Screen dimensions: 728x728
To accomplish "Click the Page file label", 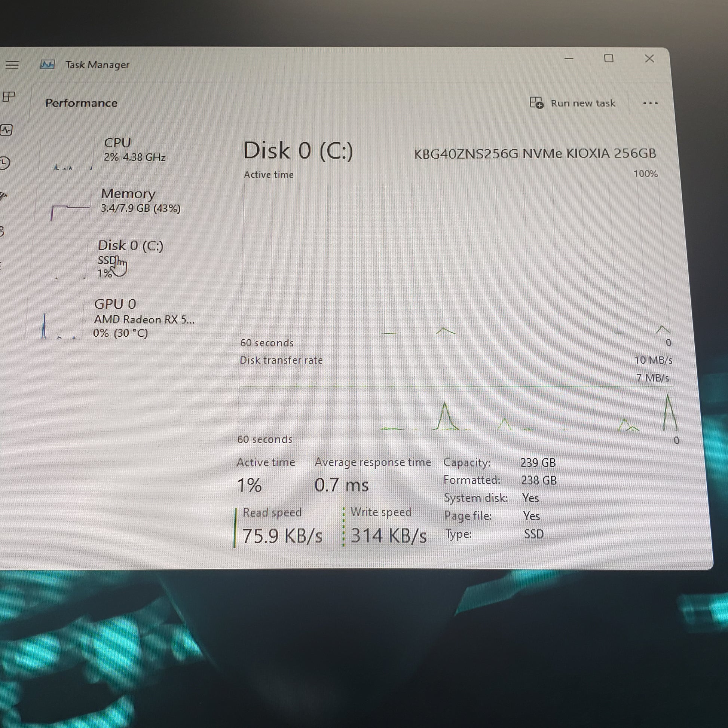I will [468, 516].
